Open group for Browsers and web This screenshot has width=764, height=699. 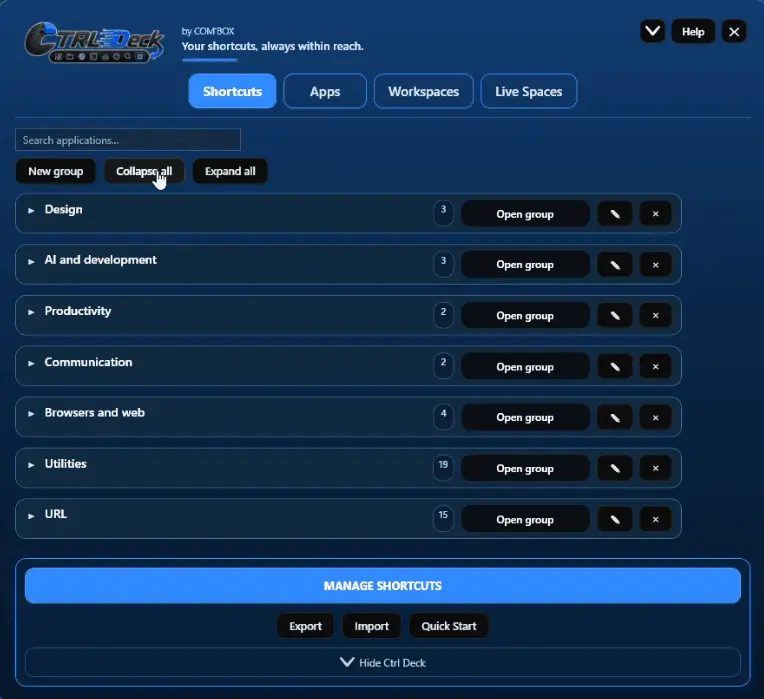tap(525, 417)
